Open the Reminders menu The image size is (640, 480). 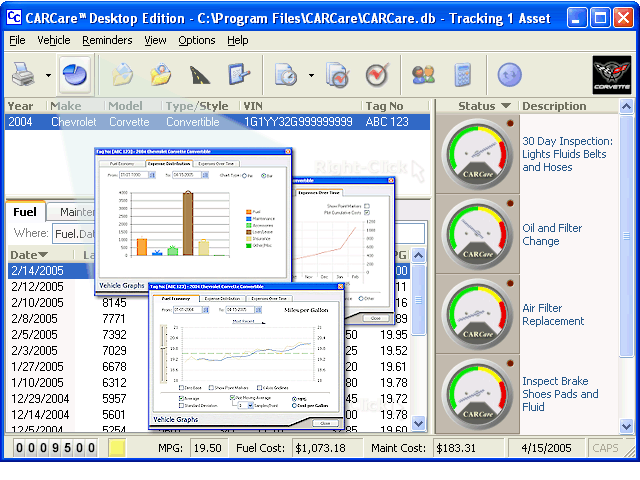click(x=107, y=40)
